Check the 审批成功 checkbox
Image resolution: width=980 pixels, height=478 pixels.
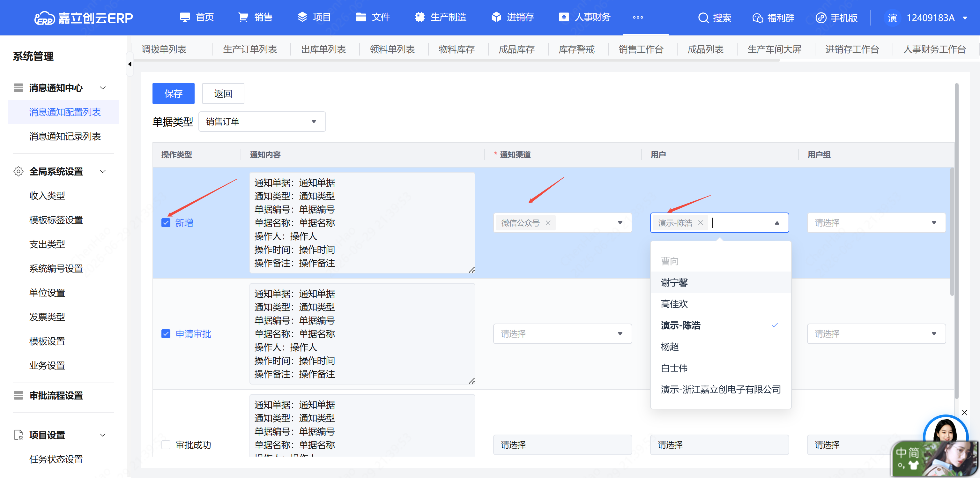tap(166, 444)
